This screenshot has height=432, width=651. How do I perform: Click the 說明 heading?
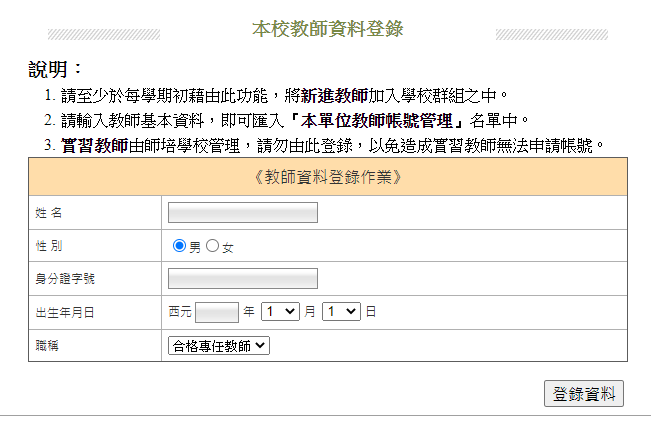coord(55,69)
